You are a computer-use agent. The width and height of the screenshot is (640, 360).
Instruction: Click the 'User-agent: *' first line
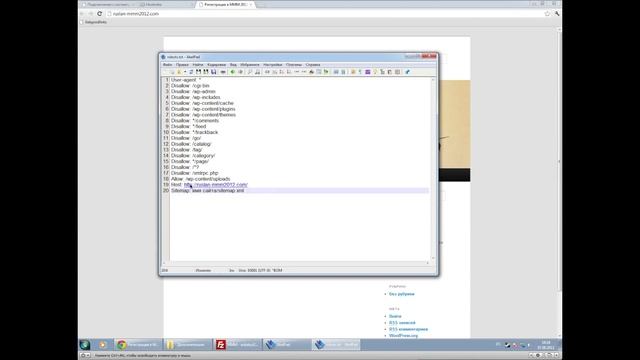186,80
